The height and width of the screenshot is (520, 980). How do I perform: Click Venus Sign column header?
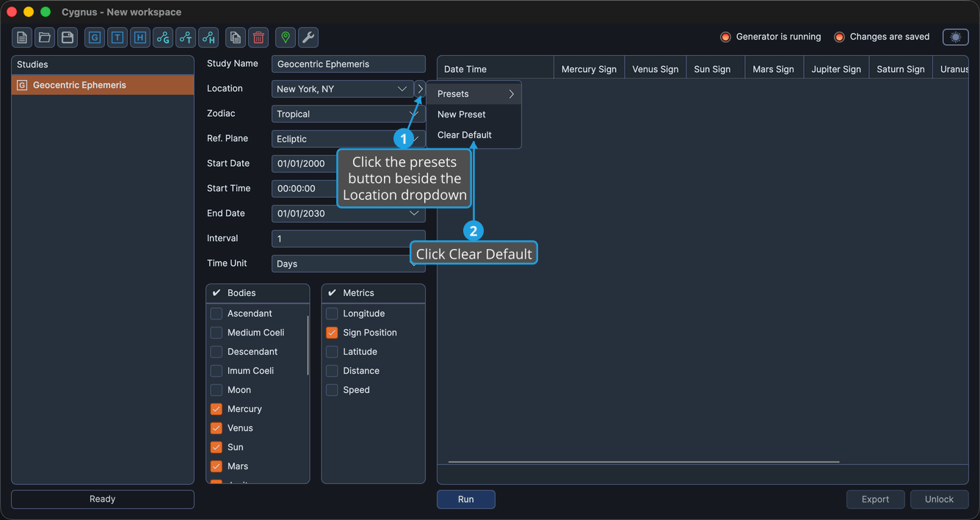coord(656,69)
